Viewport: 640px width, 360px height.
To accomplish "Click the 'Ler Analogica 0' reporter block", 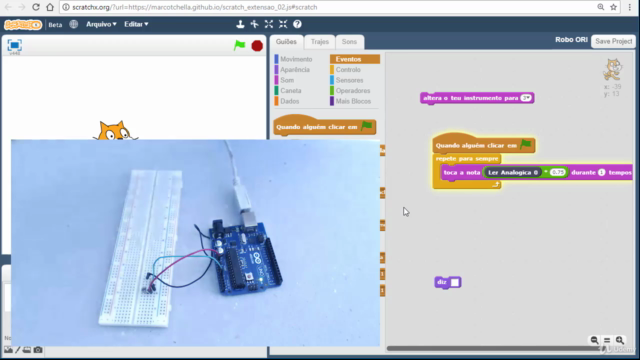I will click(513, 172).
